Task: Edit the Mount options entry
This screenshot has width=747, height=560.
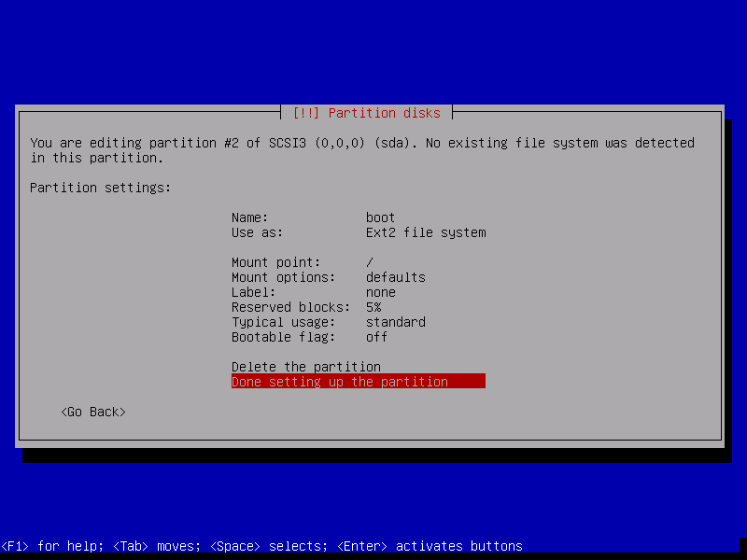Action: coord(283,277)
